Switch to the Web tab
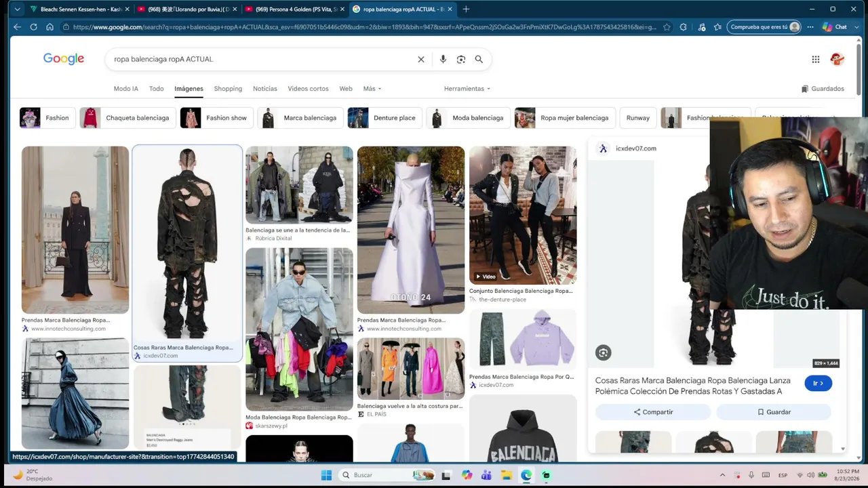Viewport: 868px width, 488px height. (346, 89)
